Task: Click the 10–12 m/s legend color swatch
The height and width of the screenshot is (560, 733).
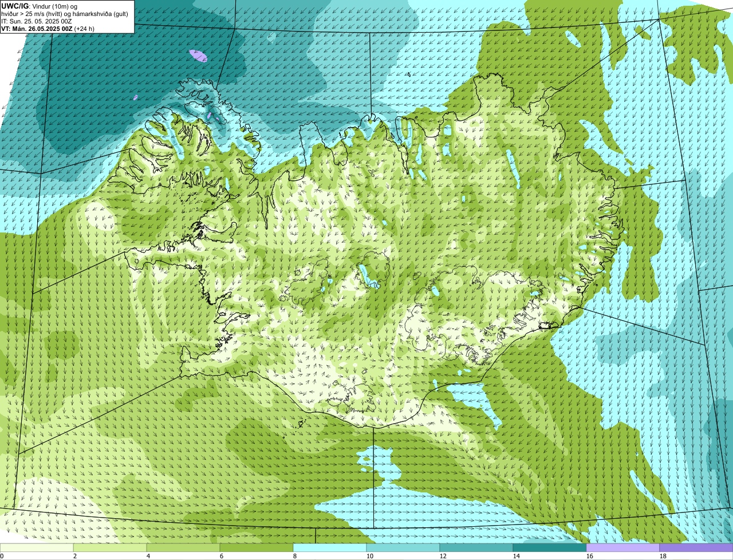Action: (403, 547)
